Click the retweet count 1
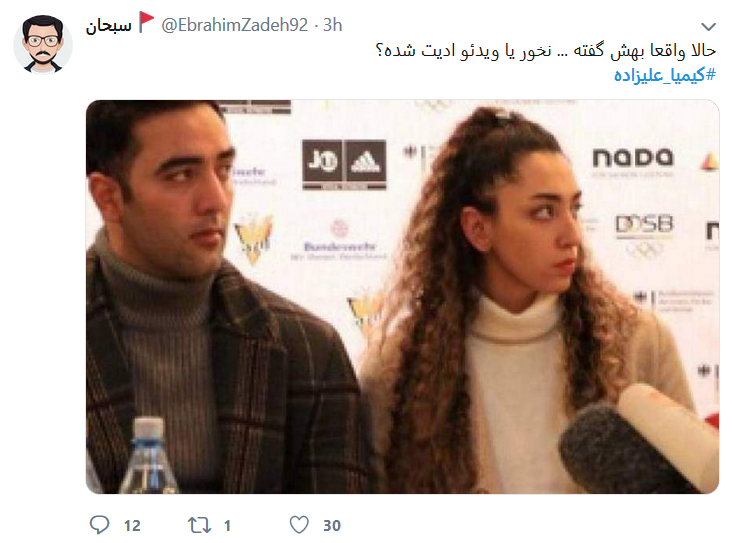 pos(227,526)
